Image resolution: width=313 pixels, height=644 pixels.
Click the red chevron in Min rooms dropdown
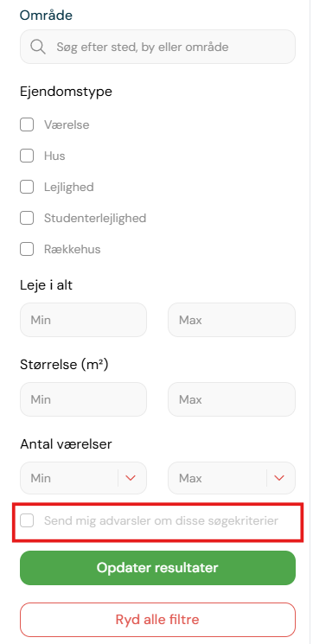click(131, 478)
